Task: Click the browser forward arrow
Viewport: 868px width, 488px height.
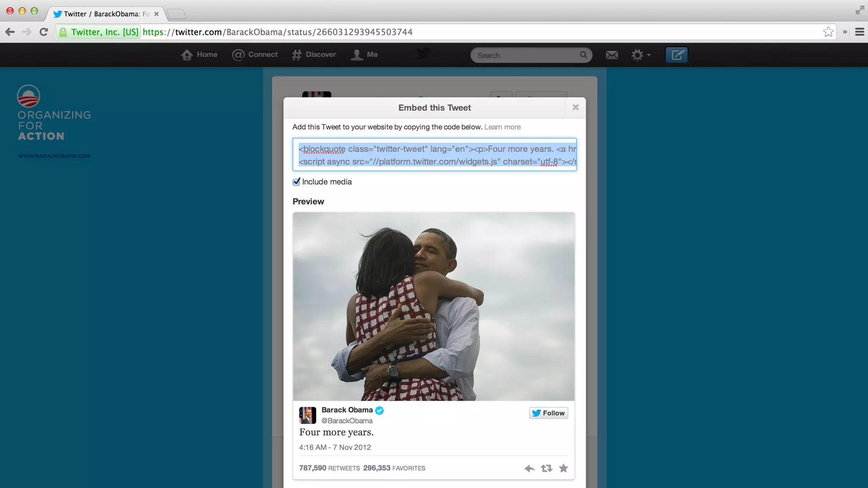Action: (26, 32)
